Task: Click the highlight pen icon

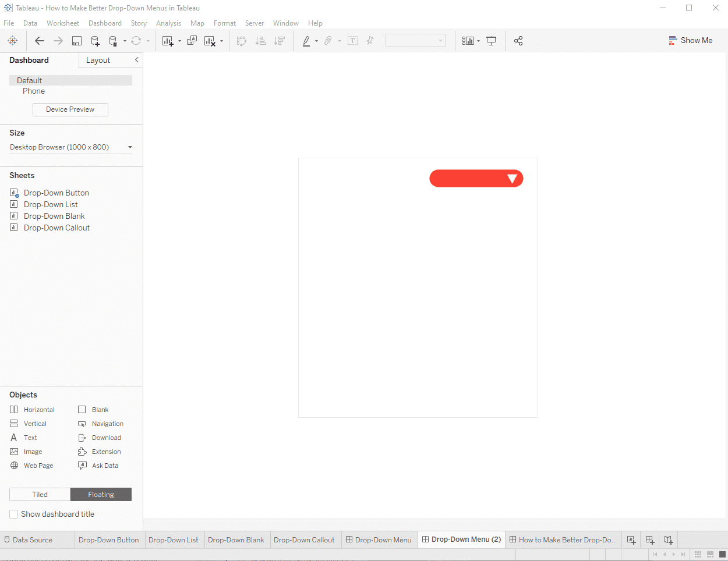Action: tap(306, 41)
